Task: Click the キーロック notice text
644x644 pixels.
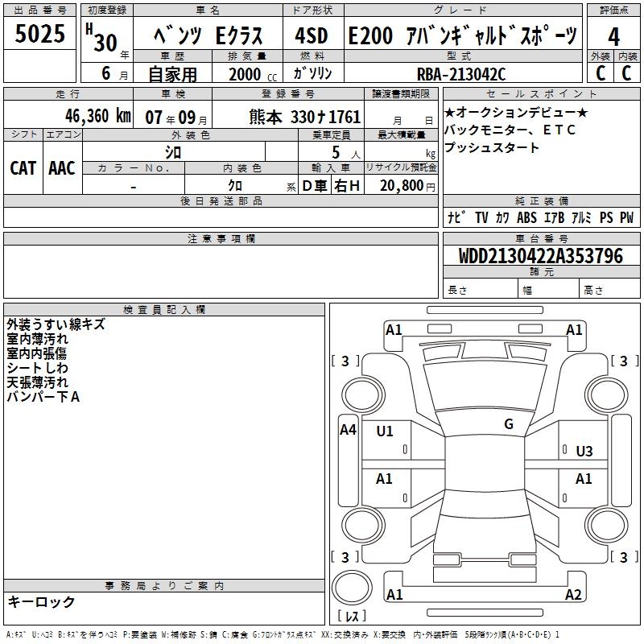Action: (x=41, y=602)
